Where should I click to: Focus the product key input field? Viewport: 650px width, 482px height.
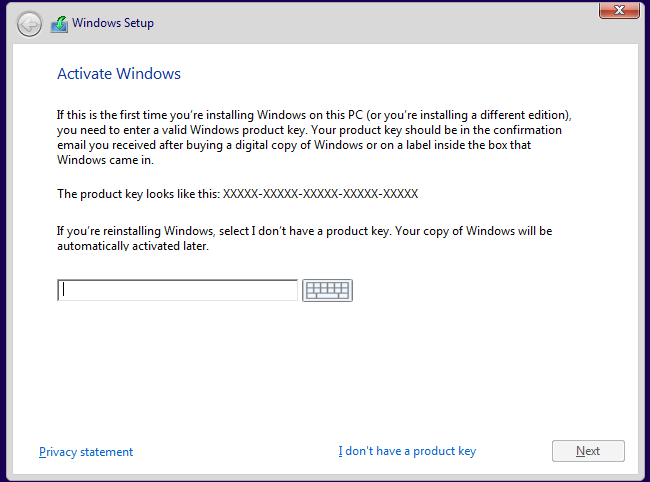[x=178, y=290]
